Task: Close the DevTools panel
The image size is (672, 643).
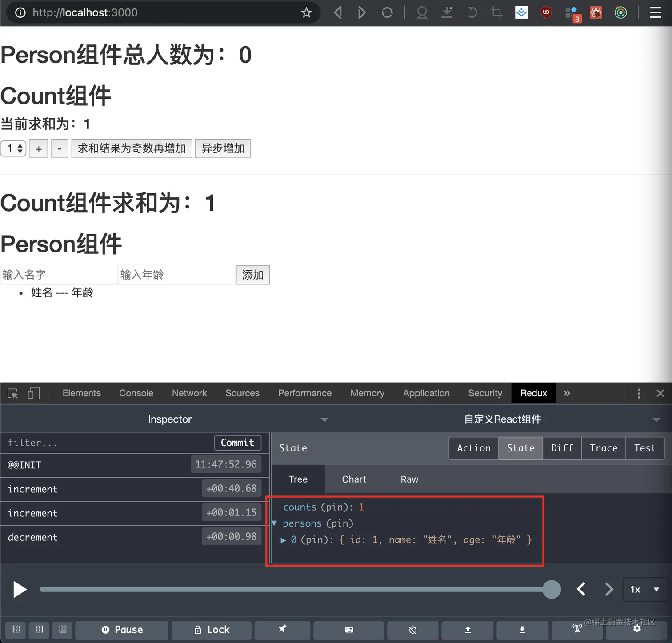Action: (x=660, y=393)
